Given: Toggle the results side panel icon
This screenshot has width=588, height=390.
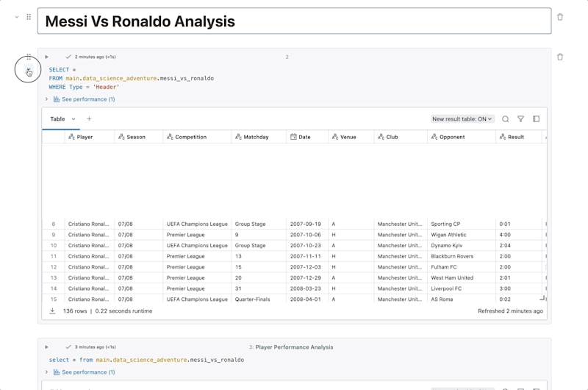Looking at the screenshot, I should pyautogui.click(x=537, y=118).
